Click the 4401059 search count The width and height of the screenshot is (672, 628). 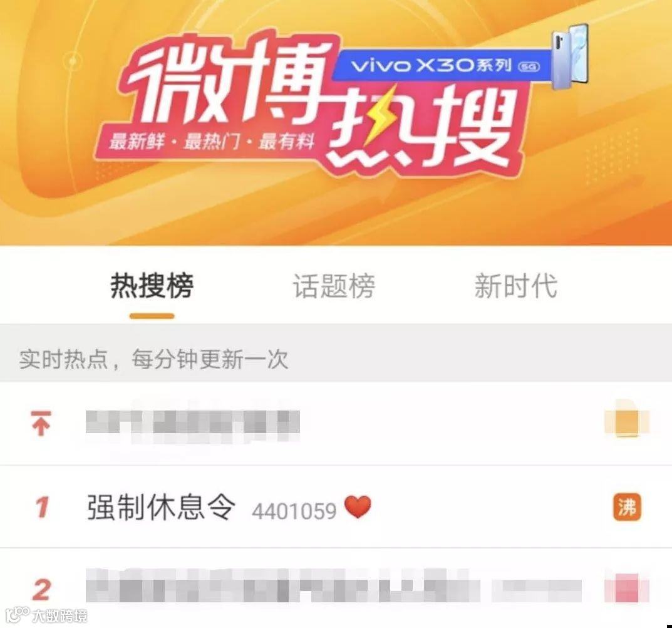[294, 511]
